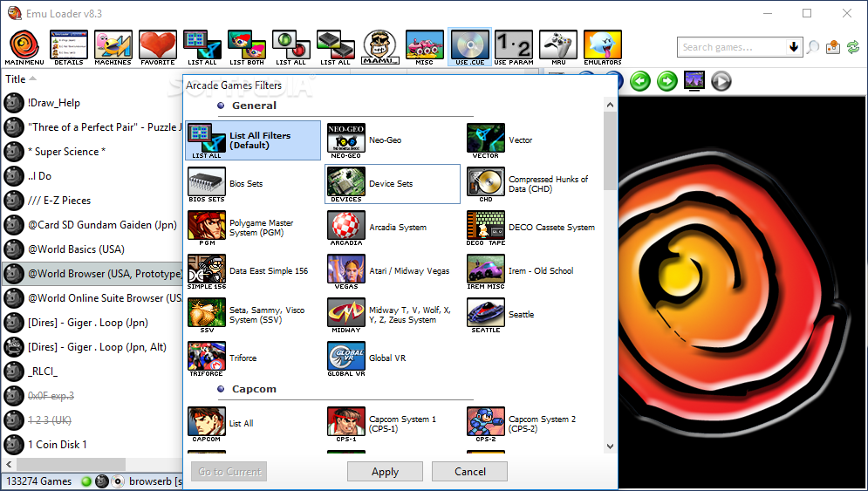Select the Seta, Sammy, Visco SSV filter
This screenshot has height=491, width=868.
[x=253, y=315]
